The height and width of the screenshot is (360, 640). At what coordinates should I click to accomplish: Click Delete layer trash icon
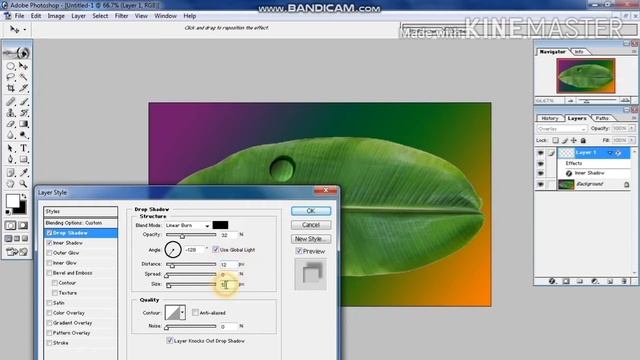tap(624, 281)
